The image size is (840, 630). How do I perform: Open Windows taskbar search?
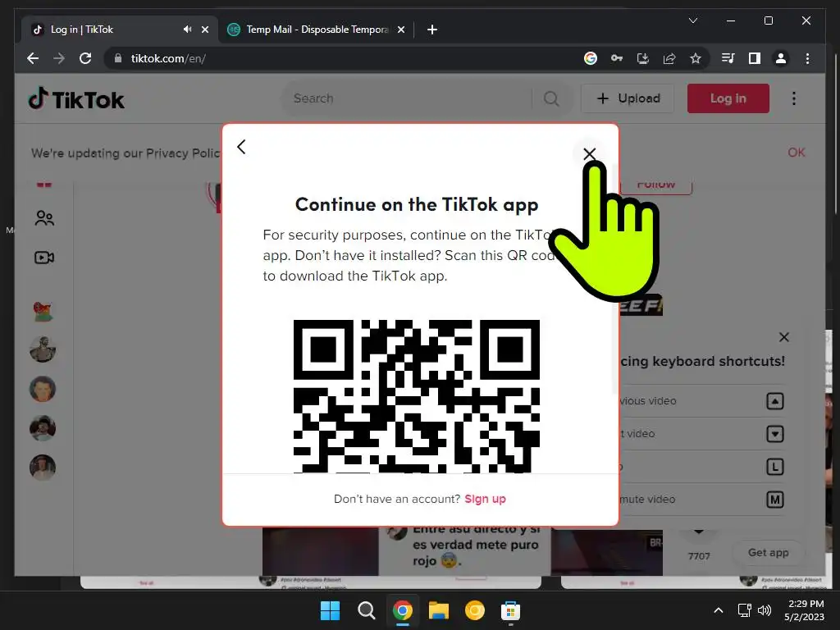point(367,610)
